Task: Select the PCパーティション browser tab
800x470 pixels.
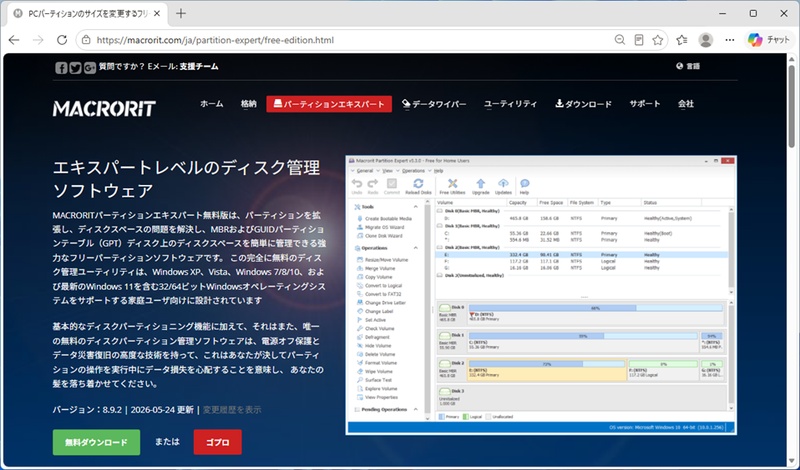Action: click(x=87, y=14)
